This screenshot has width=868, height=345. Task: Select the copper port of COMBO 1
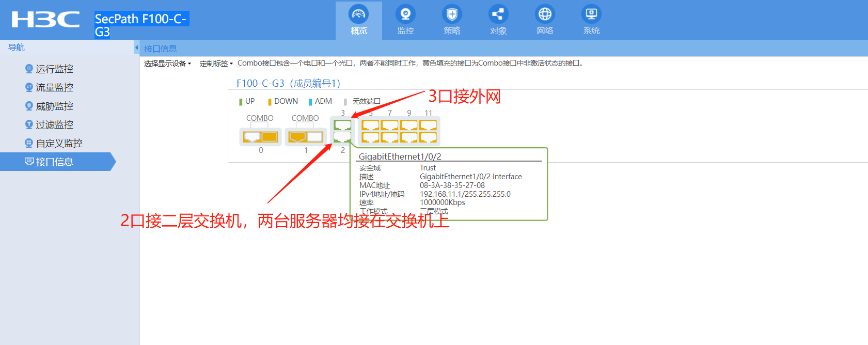(297, 137)
